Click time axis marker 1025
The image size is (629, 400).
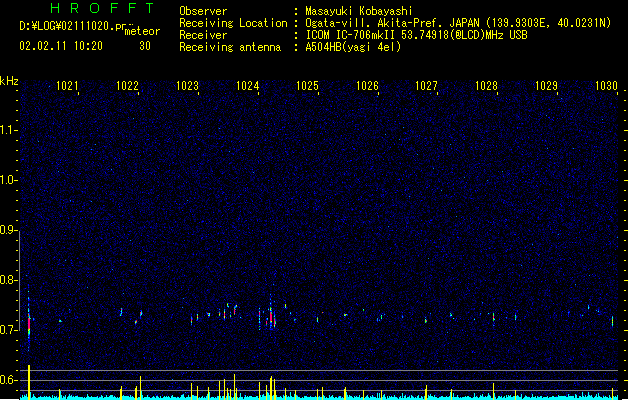pos(307,86)
